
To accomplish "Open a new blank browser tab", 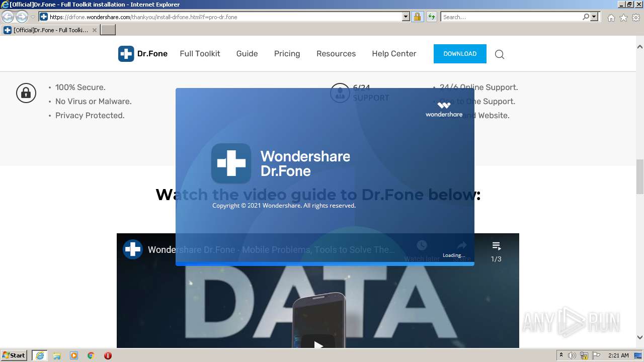I will pos(108,30).
